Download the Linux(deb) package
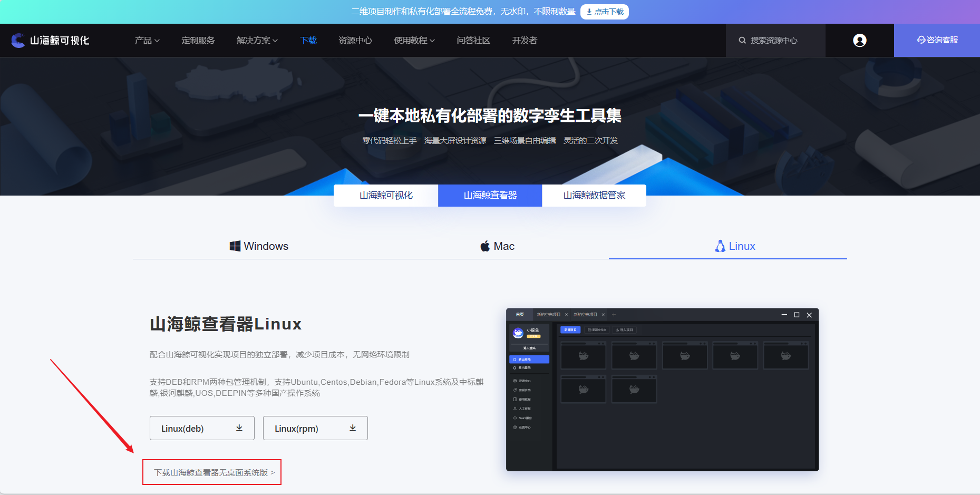The image size is (980, 495). coord(202,428)
